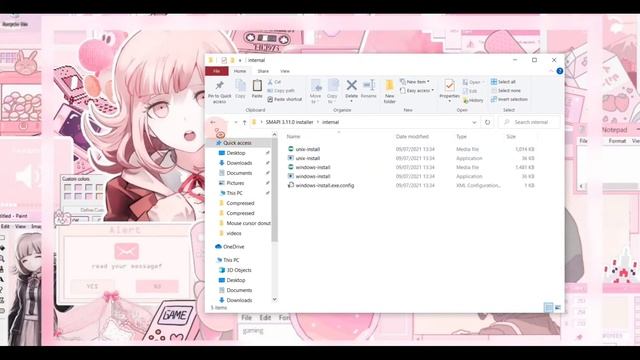640x360 pixels.
Task: Click Select all in the ribbon
Action: click(503, 82)
